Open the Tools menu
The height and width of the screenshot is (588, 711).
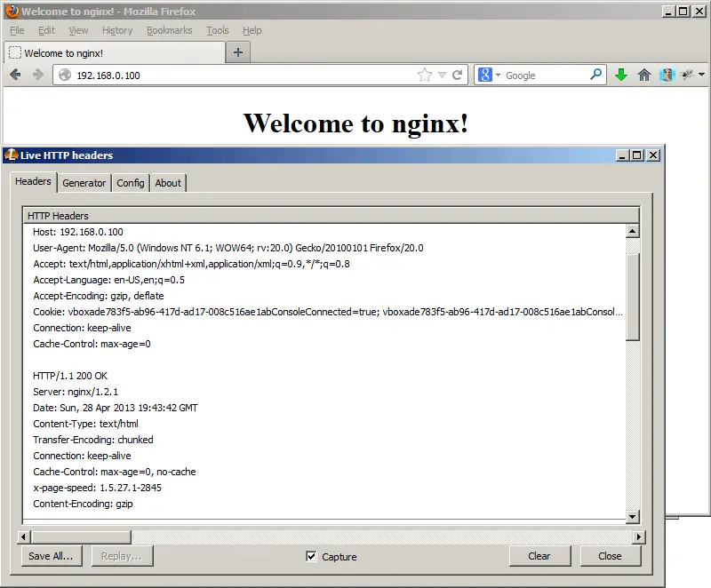click(218, 30)
